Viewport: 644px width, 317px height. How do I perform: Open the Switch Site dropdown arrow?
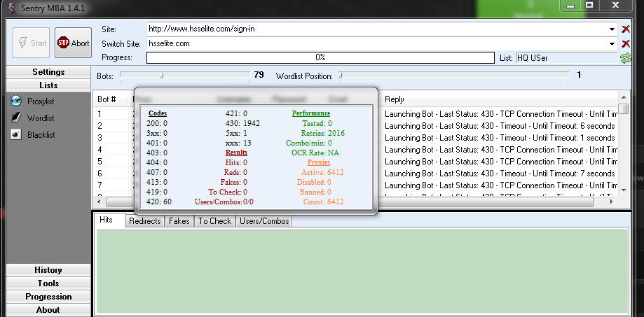click(x=612, y=44)
